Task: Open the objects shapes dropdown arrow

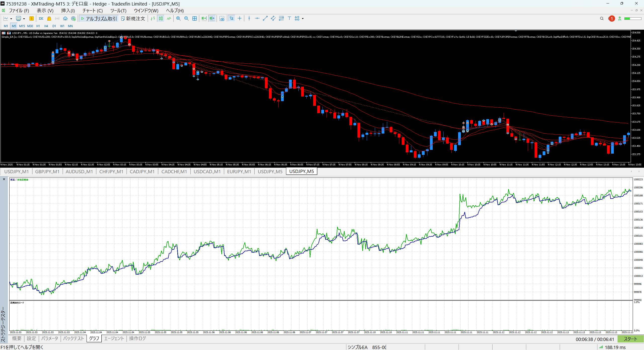Action: click(x=303, y=19)
